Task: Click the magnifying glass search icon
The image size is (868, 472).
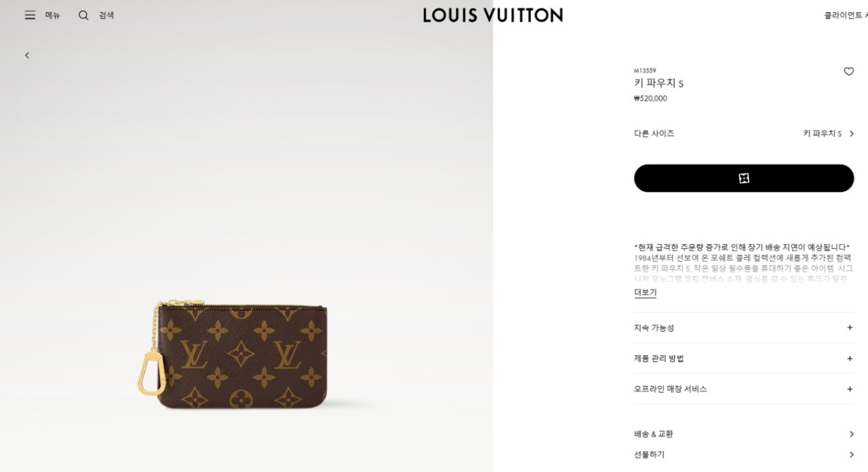Action: (x=84, y=15)
